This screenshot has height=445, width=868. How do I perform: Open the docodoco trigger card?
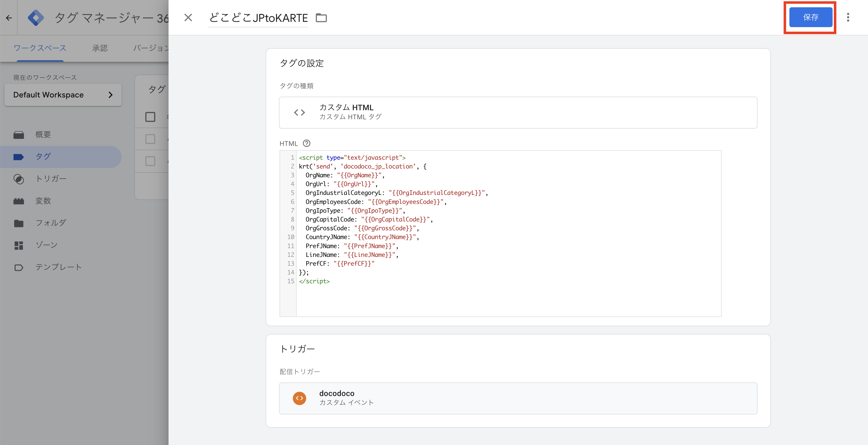point(518,398)
